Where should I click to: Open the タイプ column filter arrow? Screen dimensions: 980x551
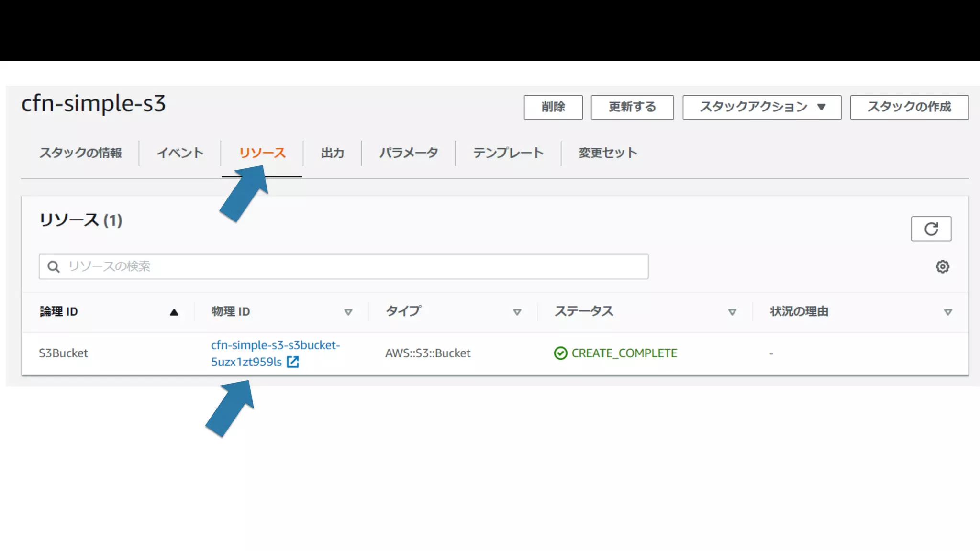517,312
